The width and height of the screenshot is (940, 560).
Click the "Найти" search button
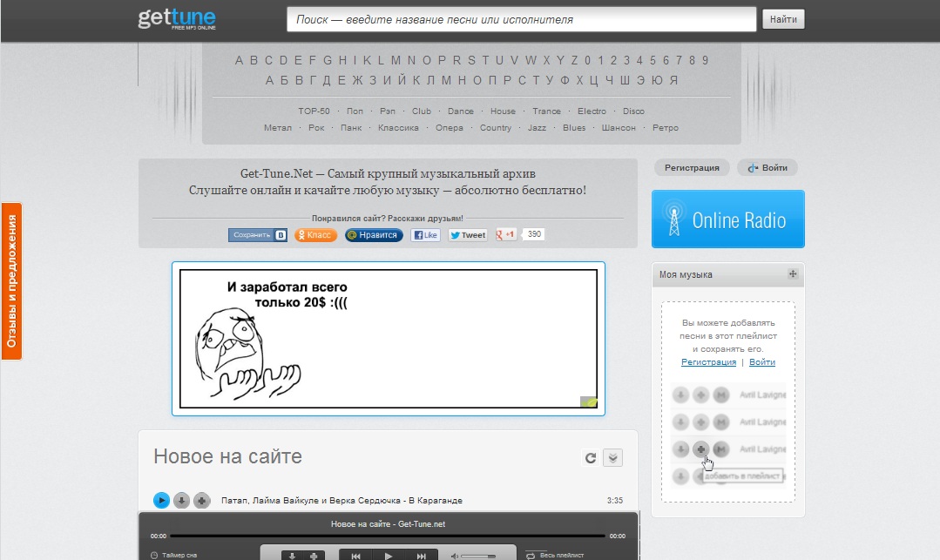(783, 19)
